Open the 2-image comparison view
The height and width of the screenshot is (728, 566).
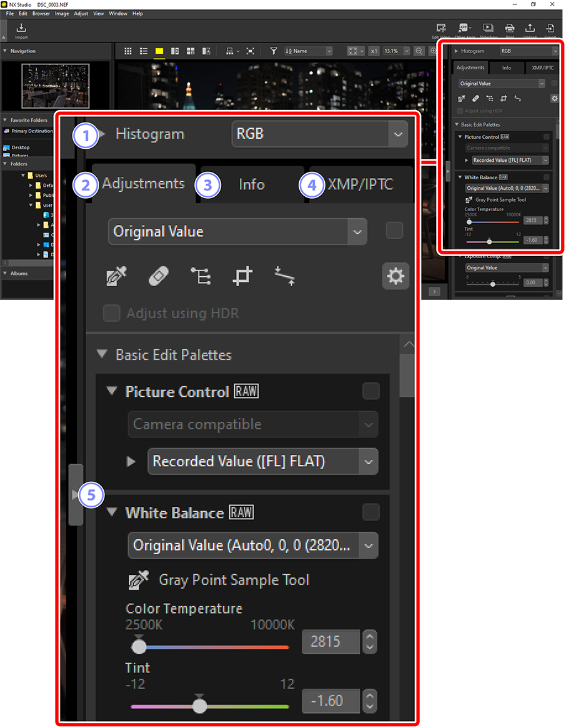(x=175, y=51)
